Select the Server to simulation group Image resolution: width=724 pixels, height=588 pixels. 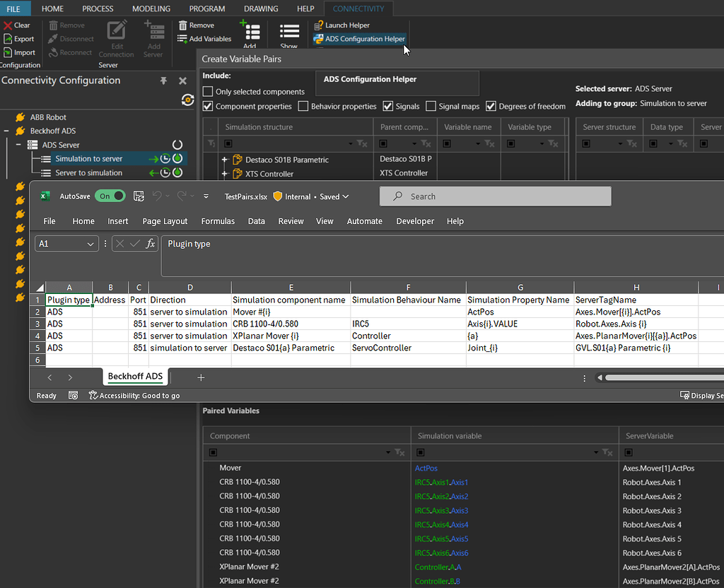point(88,173)
